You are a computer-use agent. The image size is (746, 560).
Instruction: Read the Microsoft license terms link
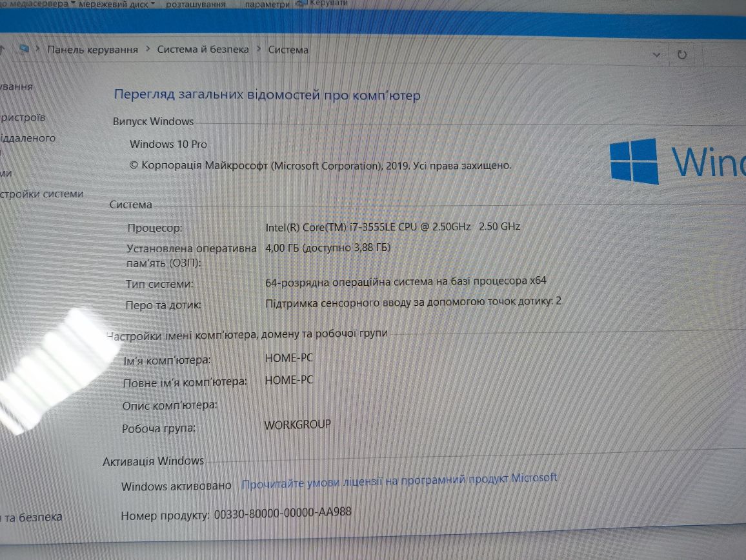[x=399, y=481]
